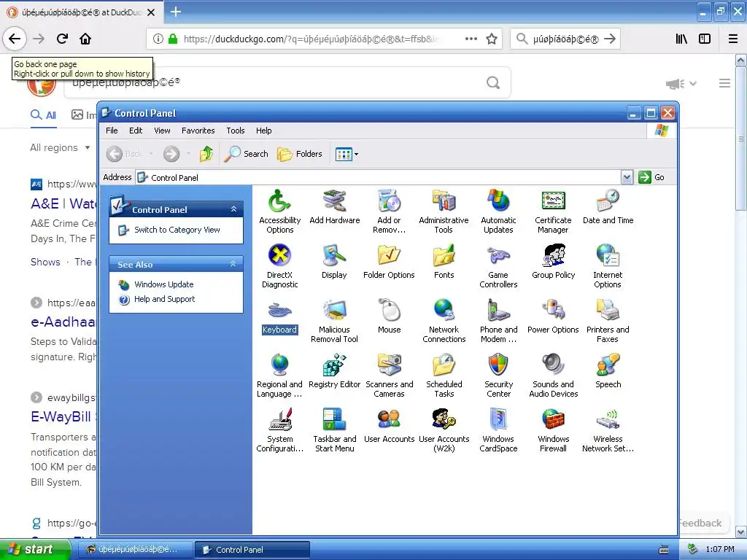The image size is (747, 560).
Task: Open Group Policy icon
Action: [553, 262]
